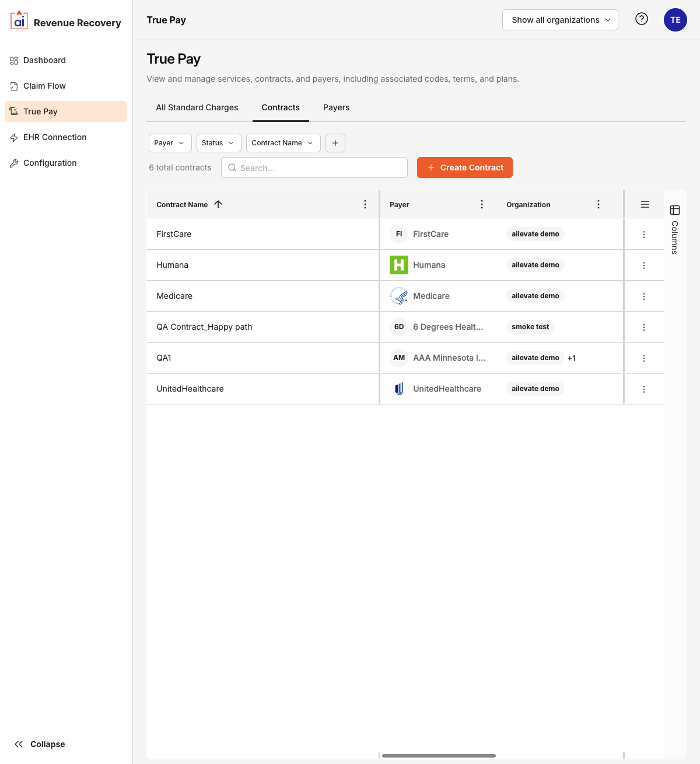Click the hamburger icon in the table header
Screen dimensions: 700x764
pyautogui.click(x=645, y=204)
